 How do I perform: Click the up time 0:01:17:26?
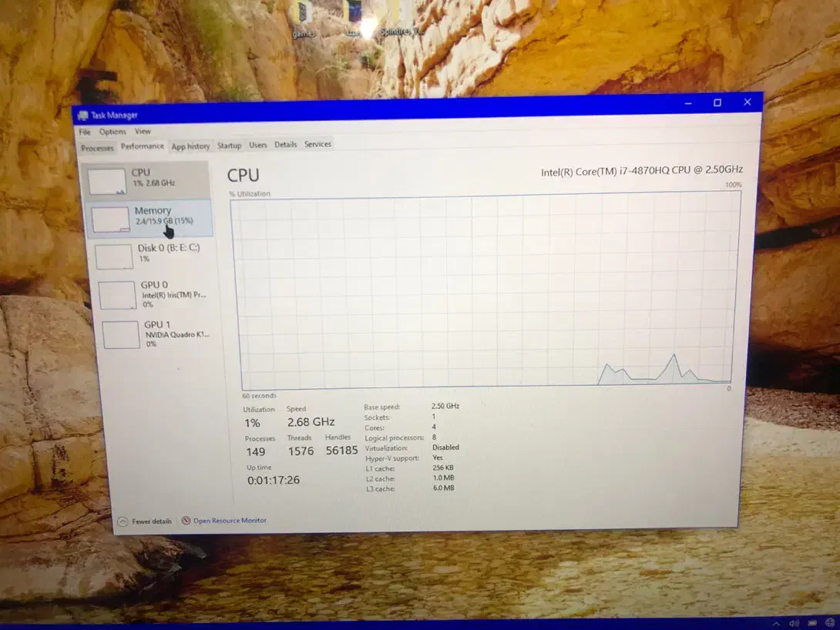(x=274, y=481)
